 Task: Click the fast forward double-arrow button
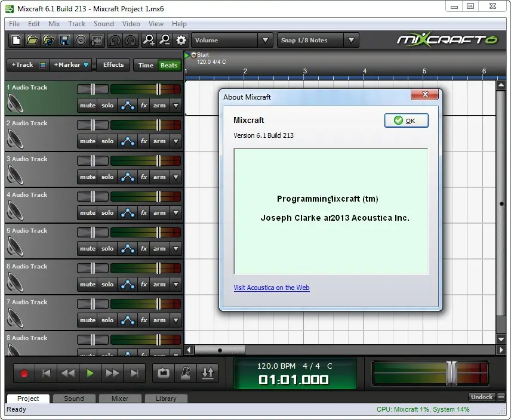[x=112, y=373]
